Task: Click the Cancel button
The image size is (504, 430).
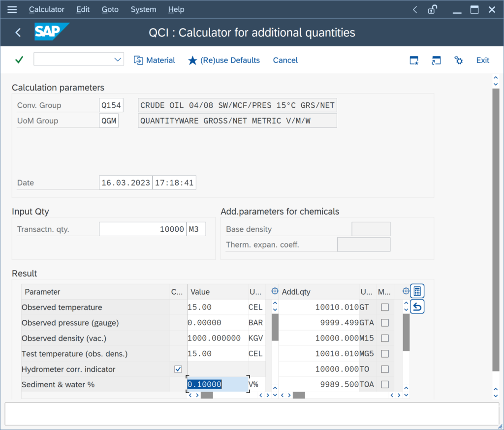Action: 285,60
